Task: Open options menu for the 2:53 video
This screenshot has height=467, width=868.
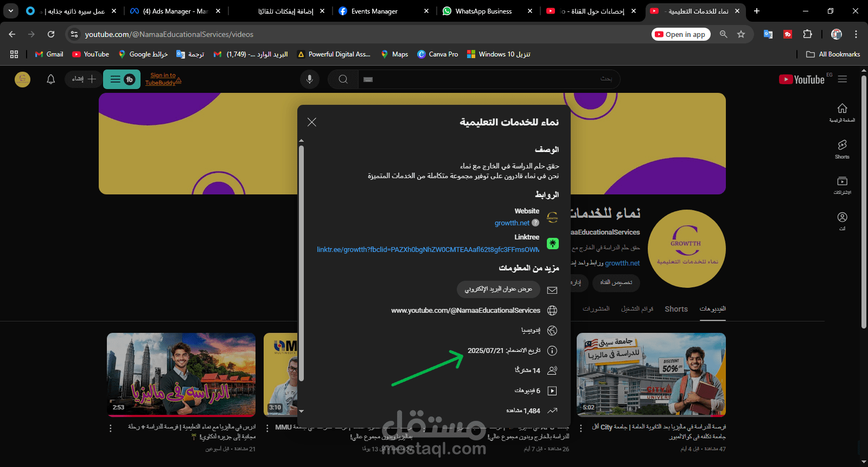Action: pyautogui.click(x=111, y=428)
